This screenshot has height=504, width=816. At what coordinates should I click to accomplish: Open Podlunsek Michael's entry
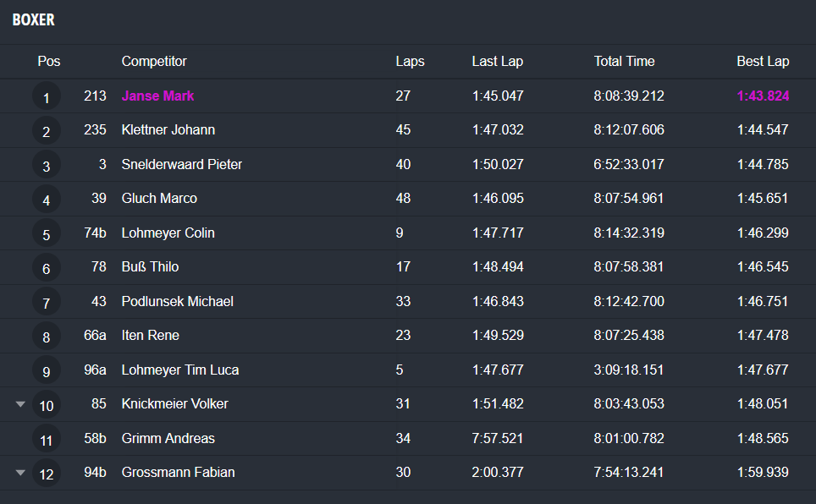[178, 301]
